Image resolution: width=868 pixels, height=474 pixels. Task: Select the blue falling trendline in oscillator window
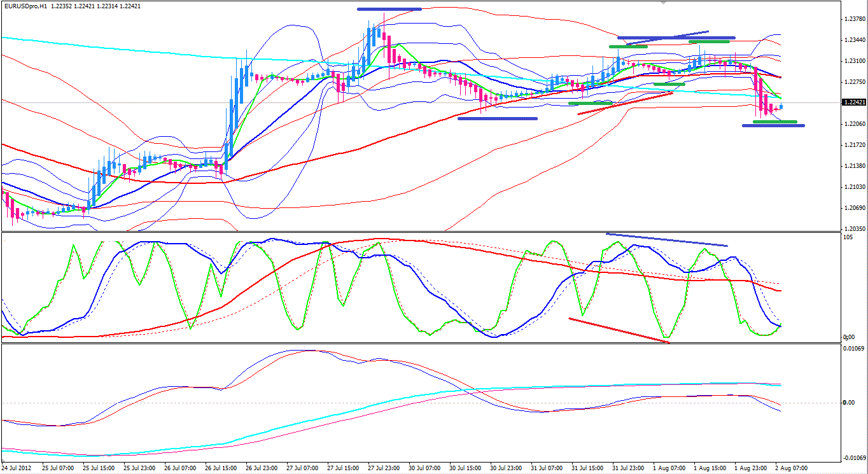coord(666,239)
